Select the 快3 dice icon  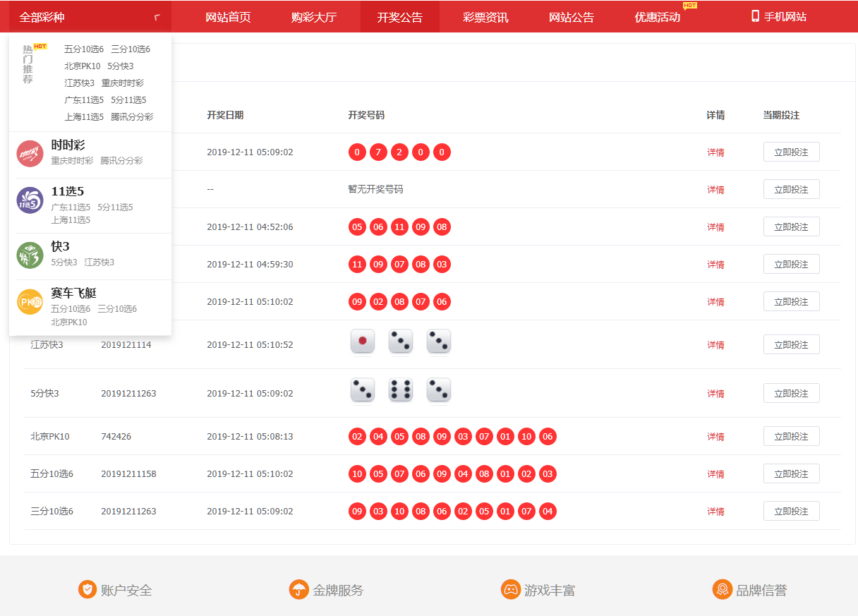click(29, 255)
